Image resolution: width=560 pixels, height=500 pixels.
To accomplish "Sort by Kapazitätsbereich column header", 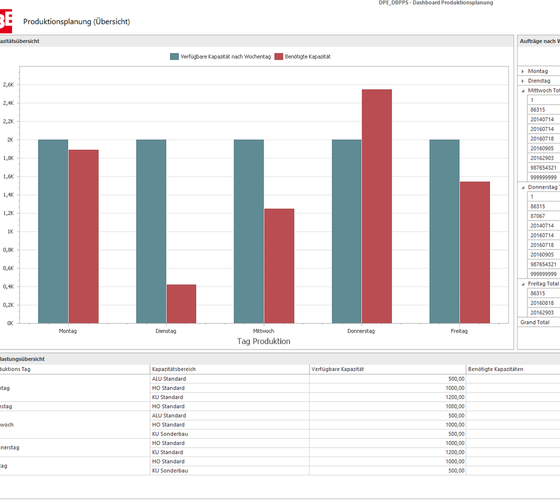I will [230, 369].
